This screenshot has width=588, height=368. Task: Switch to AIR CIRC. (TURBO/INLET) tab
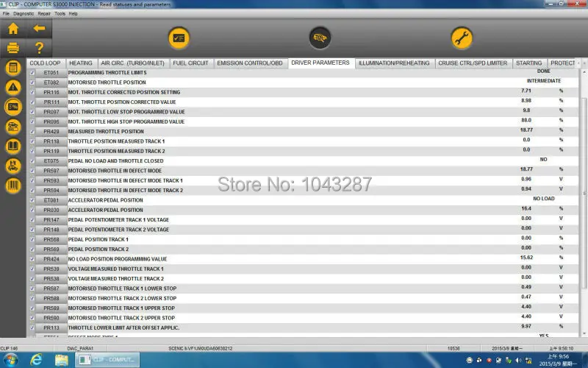(x=133, y=63)
